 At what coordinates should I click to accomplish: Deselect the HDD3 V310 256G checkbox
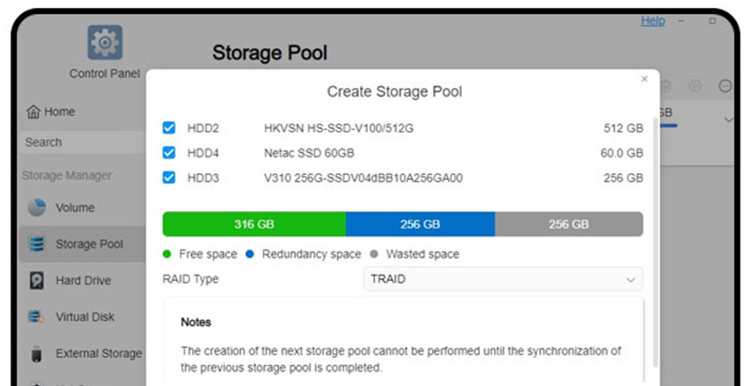[x=169, y=177]
